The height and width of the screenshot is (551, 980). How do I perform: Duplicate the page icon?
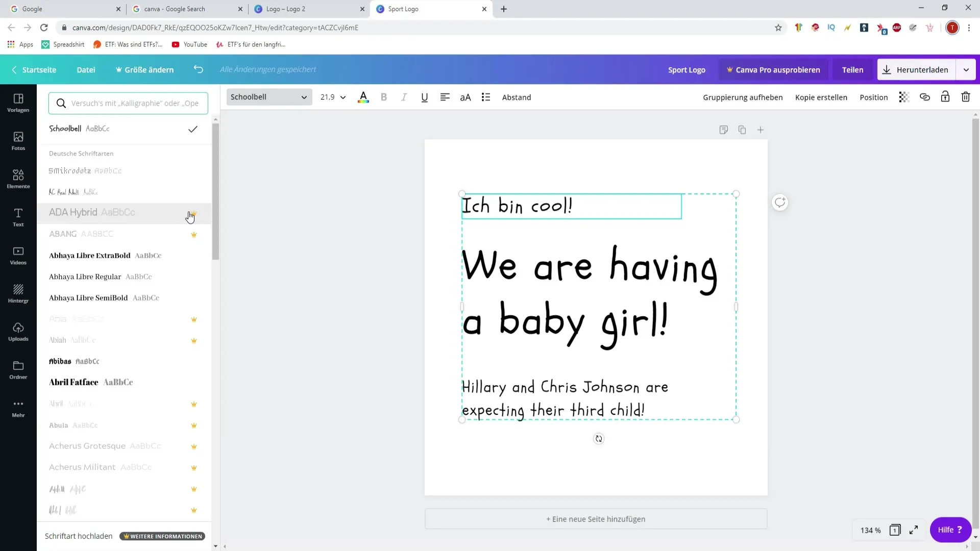(742, 130)
